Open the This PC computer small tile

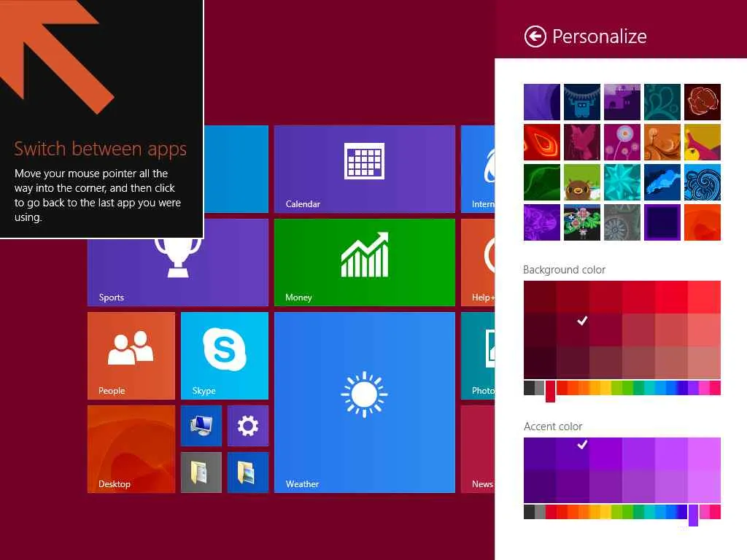201,426
